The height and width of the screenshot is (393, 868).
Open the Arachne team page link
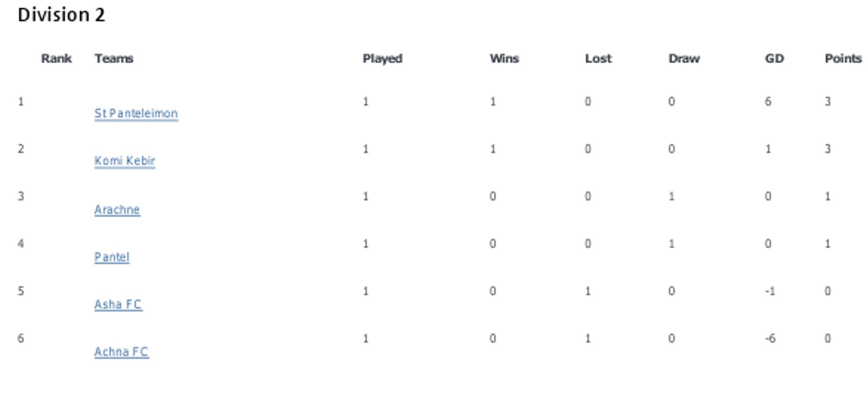[x=117, y=210]
